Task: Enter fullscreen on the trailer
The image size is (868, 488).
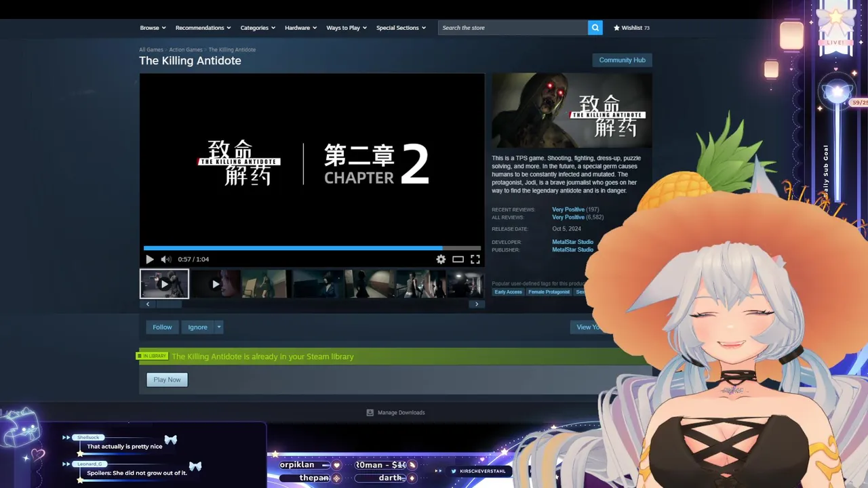Action: [475, 259]
